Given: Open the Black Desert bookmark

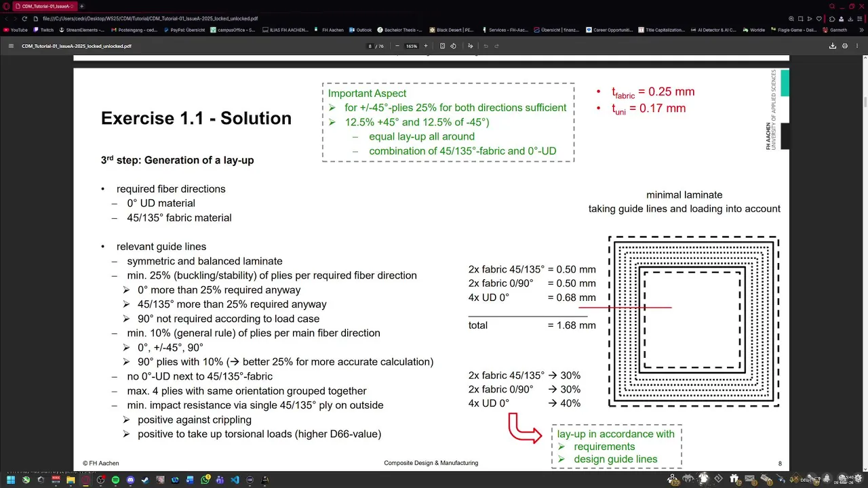Looking at the screenshot, I should coord(451,30).
